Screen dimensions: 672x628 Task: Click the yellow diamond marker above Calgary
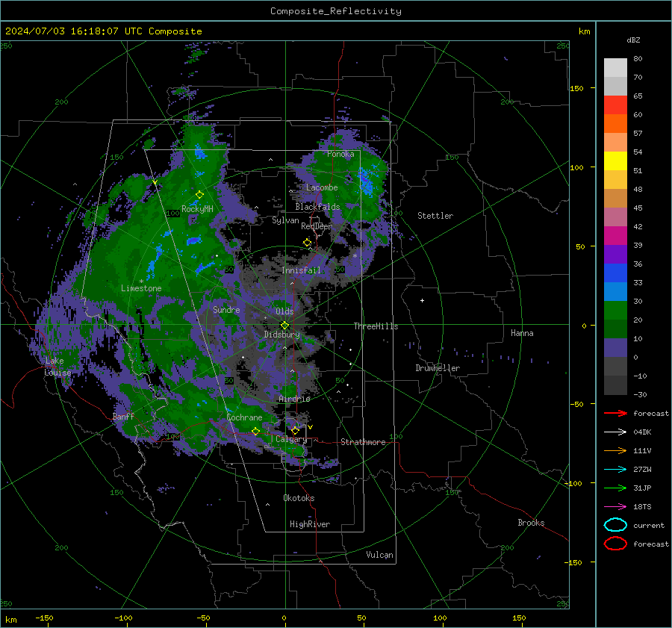295,430
